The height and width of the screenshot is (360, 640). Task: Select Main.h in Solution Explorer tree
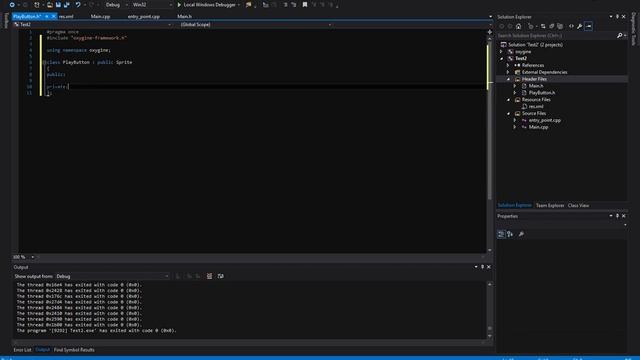[536, 86]
